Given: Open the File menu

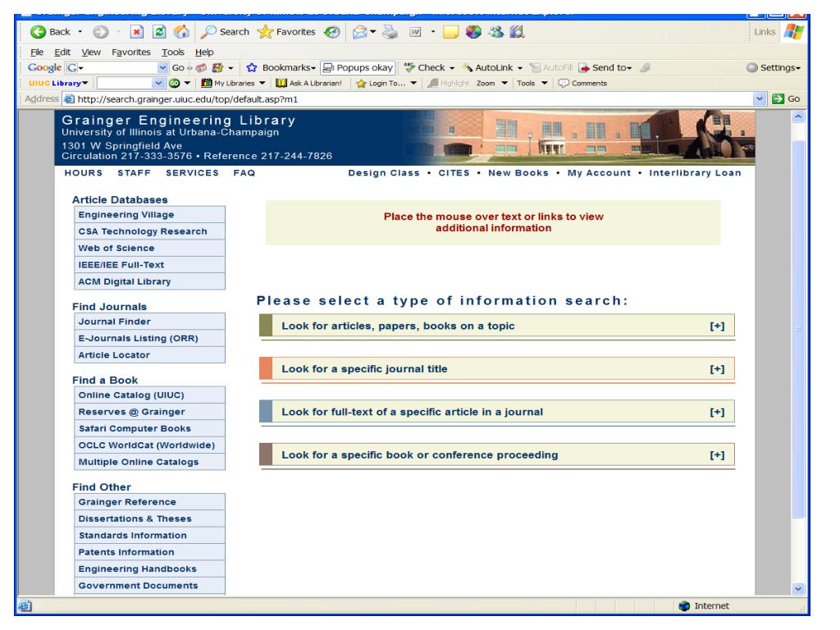Looking at the screenshot, I should (37, 52).
